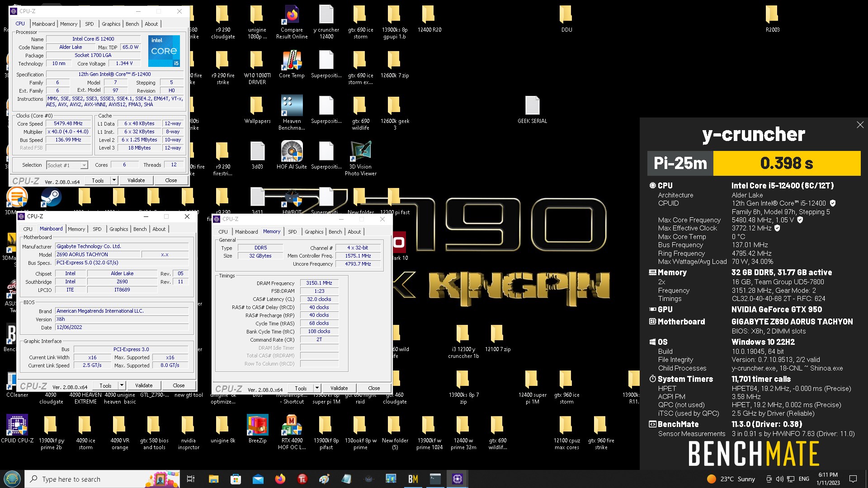Expand the Socket #1 selection dropdown
The height and width of the screenshot is (488, 868).
(x=84, y=165)
